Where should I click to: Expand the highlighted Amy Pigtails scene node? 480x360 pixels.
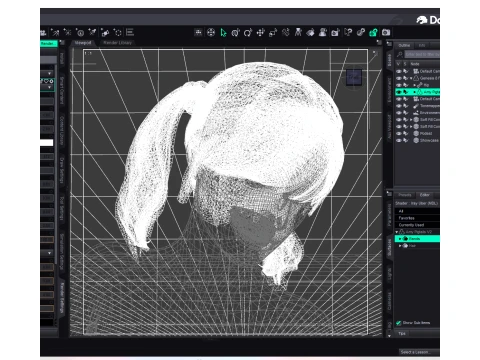415,92
